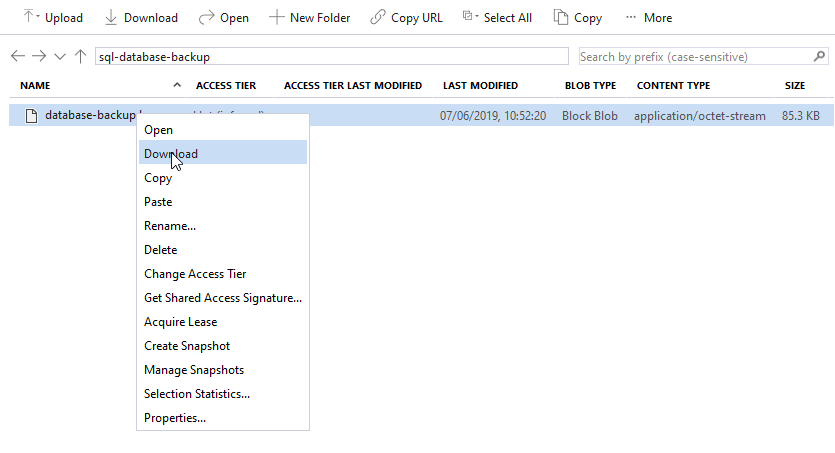835x453 pixels.
Task: Choose Copy from the context menu
Action: click(x=223, y=178)
